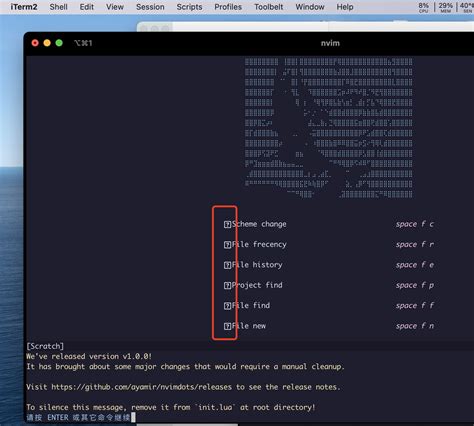
Task: Select the Project find dashboard entry
Action: (329, 285)
